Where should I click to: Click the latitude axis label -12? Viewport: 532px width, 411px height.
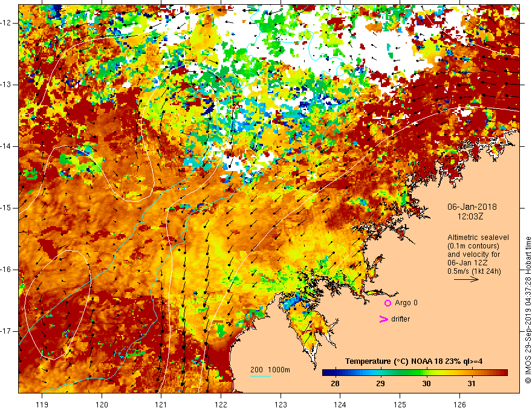point(6,23)
